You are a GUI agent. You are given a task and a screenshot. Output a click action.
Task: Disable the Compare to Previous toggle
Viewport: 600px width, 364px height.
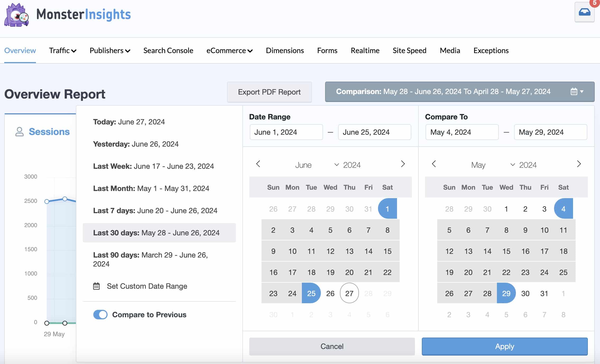pyautogui.click(x=100, y=315)
